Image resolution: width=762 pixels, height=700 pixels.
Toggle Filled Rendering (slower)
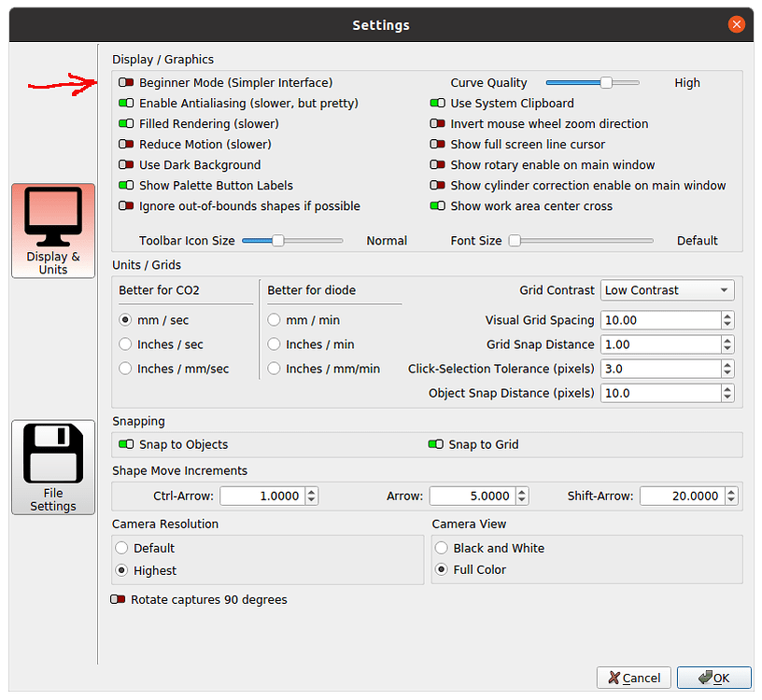(126, 123)
